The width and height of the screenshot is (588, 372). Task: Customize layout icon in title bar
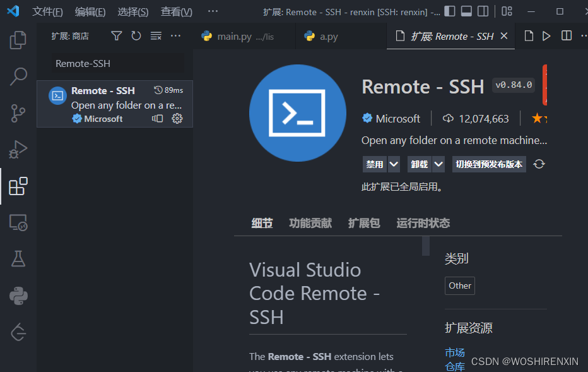[x=507, y=11]
